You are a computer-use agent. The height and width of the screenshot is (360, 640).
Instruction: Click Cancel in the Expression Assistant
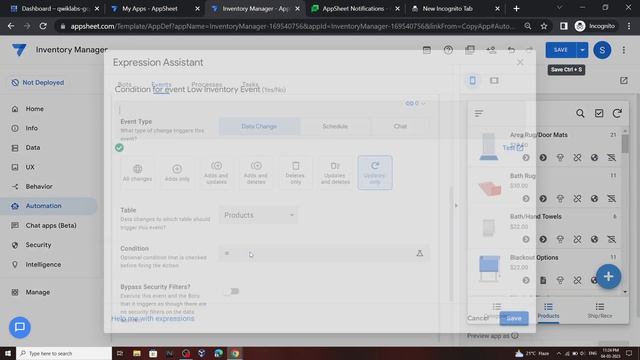[477, 318]
